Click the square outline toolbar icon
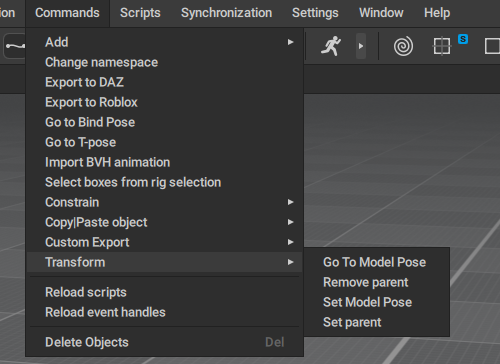 click(x=492, y=46)
